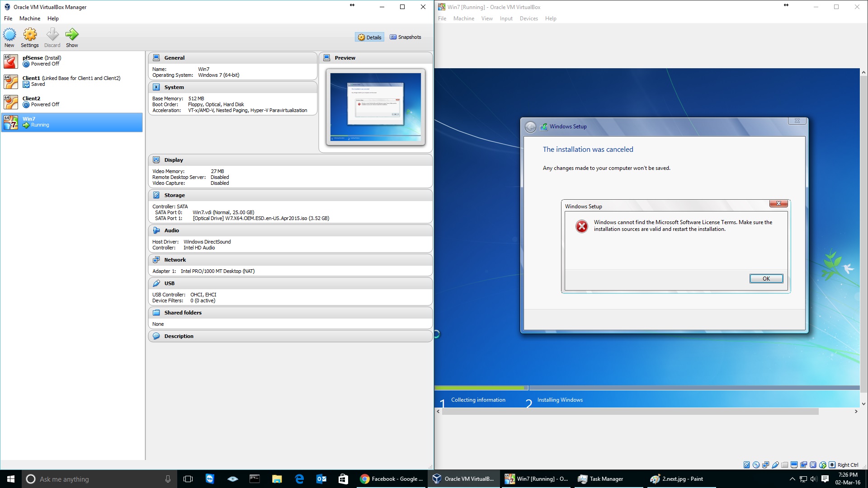Screen dimensions: 868x488
Task: Switch to the Facebook Chrome window on the taskbar
Action: click(392, 479)
